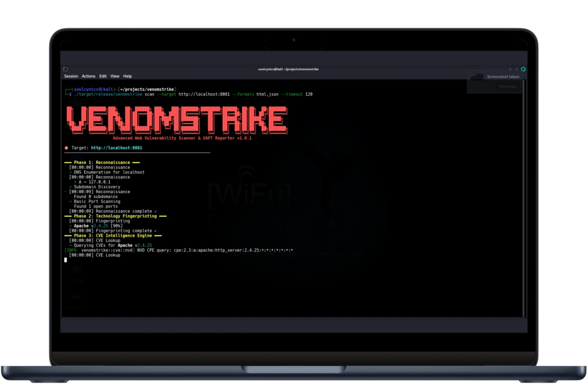
Task: Open the Actions menu
Action: click(89, 77)
